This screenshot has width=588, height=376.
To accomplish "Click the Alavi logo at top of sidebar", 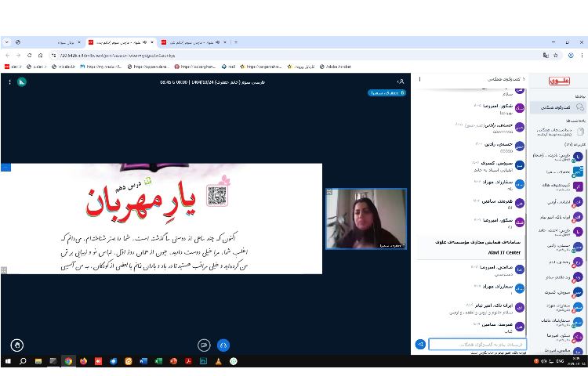I will pos(559,81).
